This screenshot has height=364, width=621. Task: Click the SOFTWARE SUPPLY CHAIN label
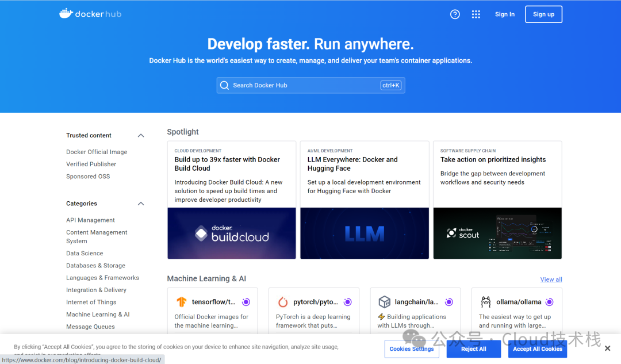coord(467,151)
